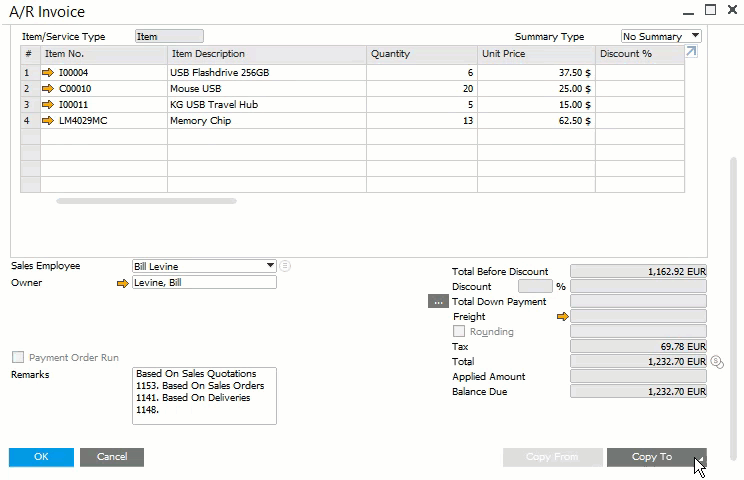
Task: Open link arrow for item C00010
Action: coord(48,89)
